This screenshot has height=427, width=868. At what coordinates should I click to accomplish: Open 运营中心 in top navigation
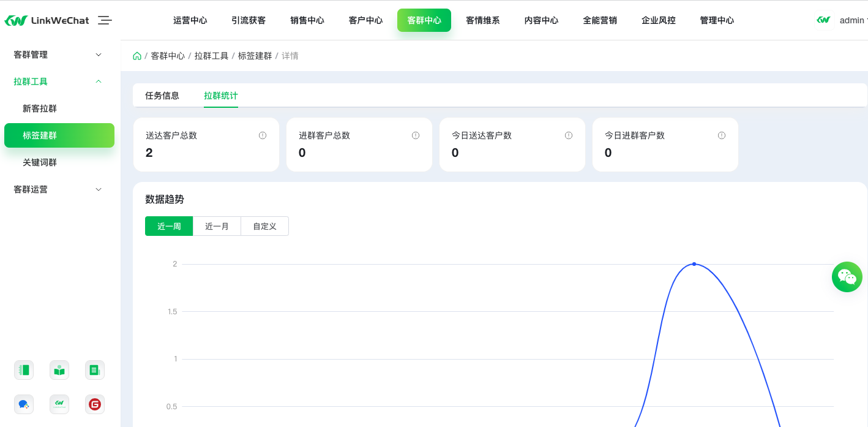190,20
